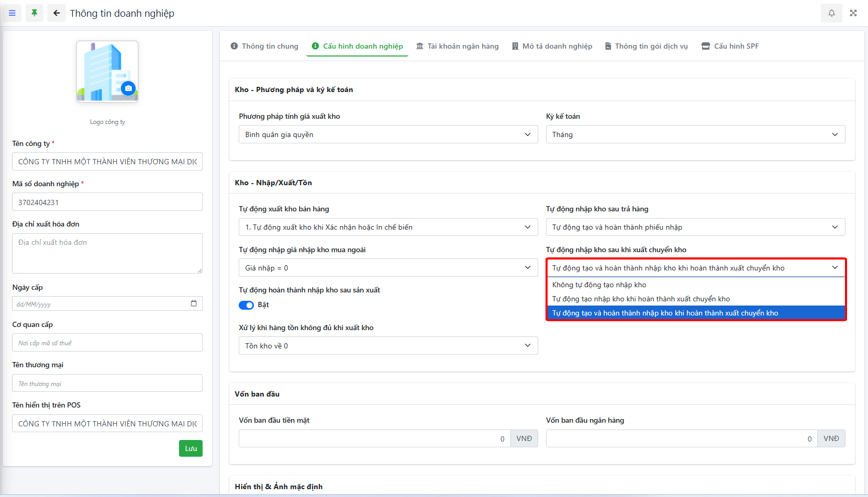Focus the Vốn ban đầu tiền mặt input

point(374,438)
